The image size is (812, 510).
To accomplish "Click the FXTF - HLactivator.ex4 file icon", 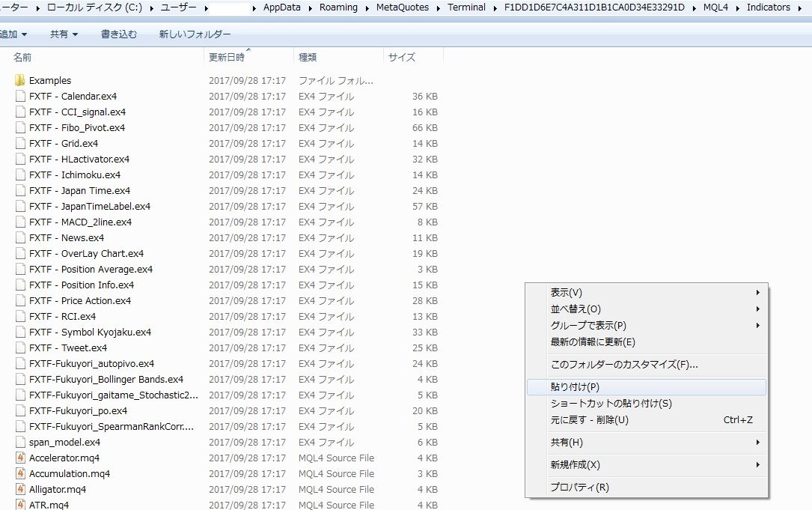I will pos(20,159).
